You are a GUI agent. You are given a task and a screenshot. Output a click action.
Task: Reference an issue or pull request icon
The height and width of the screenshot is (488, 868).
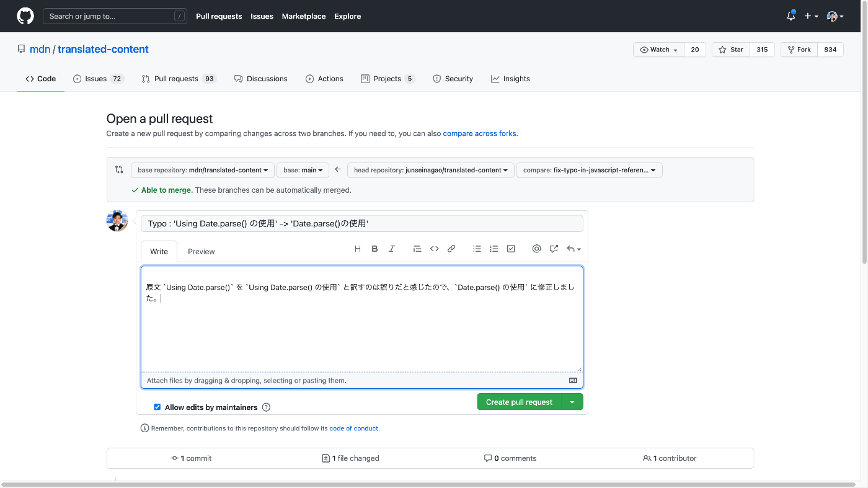554,249
